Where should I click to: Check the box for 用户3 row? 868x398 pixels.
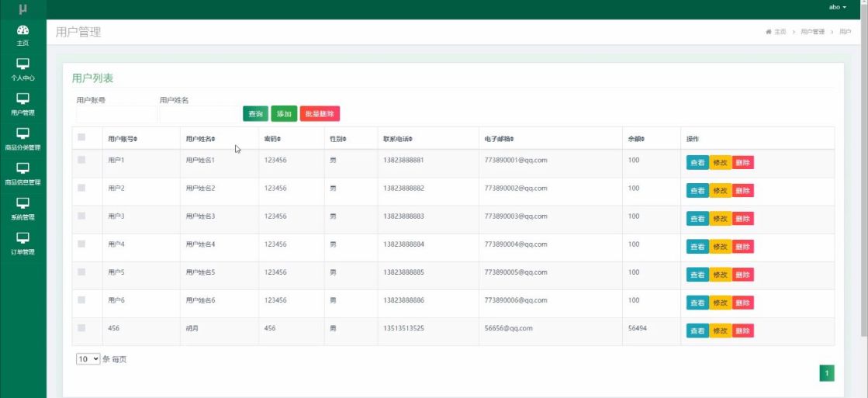(x=82, y=216)
